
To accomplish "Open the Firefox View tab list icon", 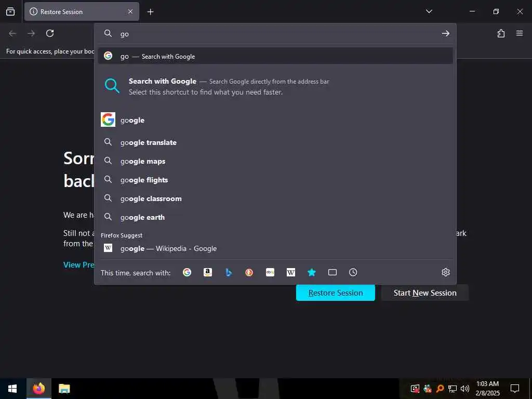I will tap(10, 11).
